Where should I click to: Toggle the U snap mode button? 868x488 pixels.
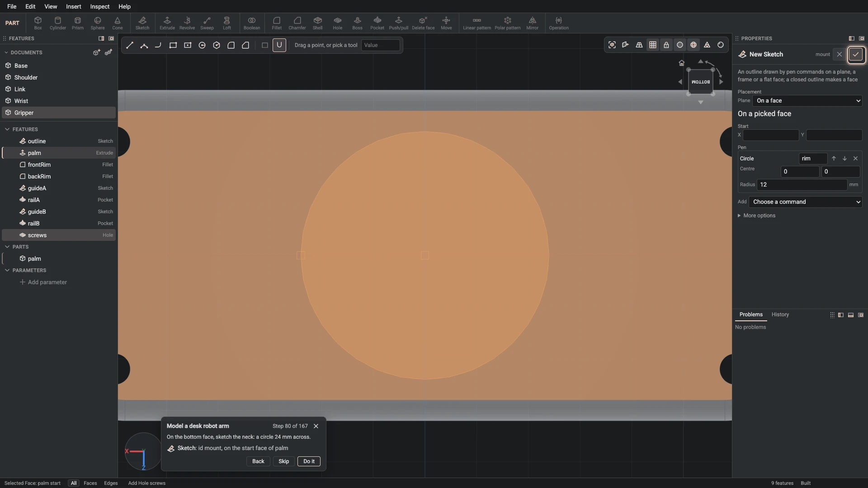tap(279, 45)
